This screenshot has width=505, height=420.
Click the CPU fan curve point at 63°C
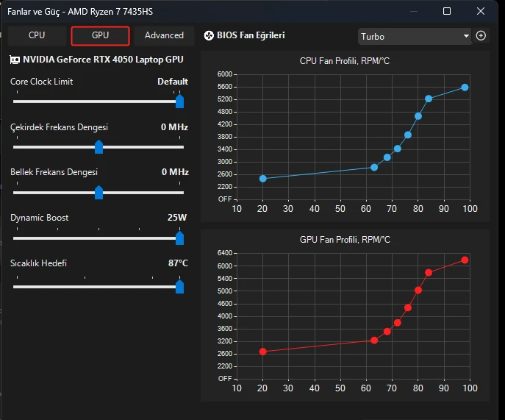[374, 167]
